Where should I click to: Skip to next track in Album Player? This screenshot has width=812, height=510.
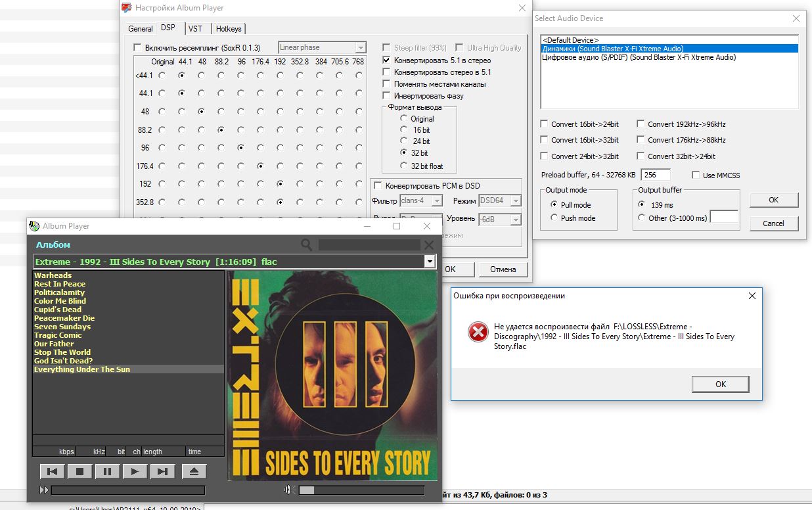[x=162, y=471]
